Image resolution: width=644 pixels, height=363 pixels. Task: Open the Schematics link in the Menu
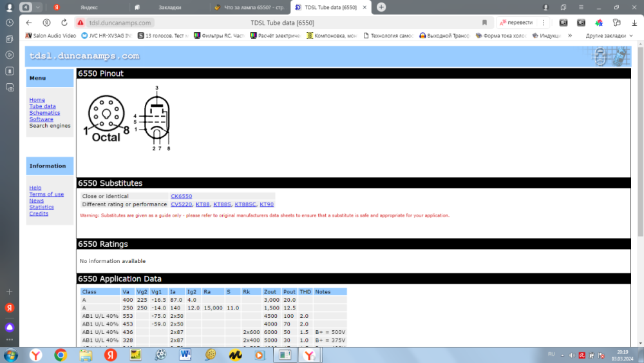coord(44,113)
